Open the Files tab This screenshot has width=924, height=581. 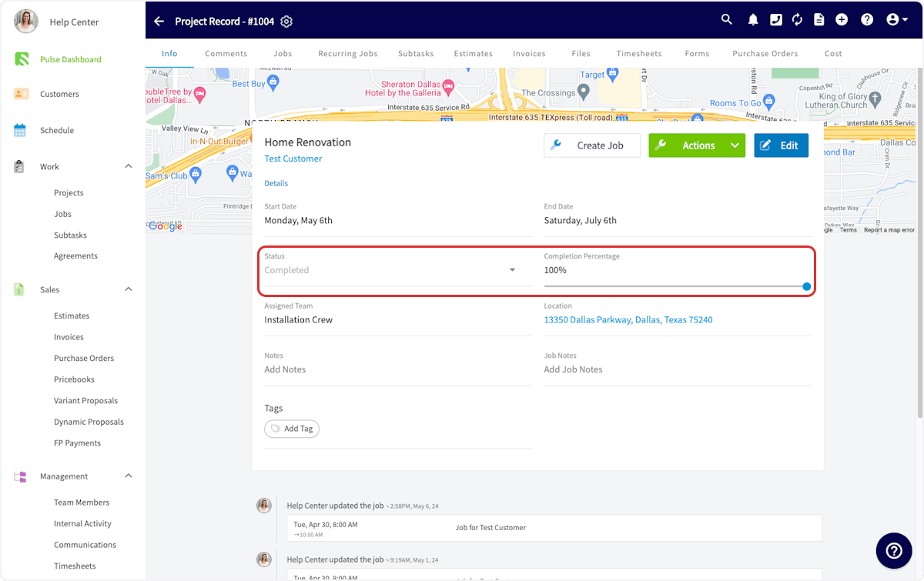(x=581, y=54)
